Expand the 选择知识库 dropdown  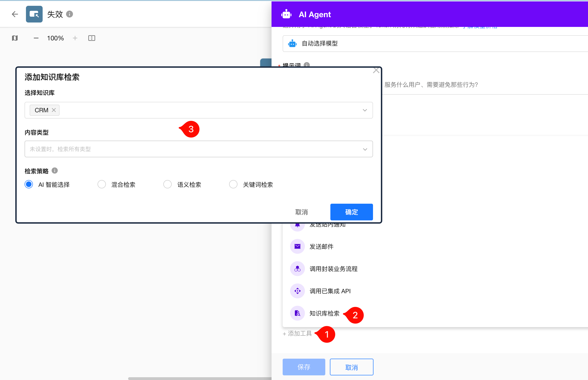click(x=365, y=110)
